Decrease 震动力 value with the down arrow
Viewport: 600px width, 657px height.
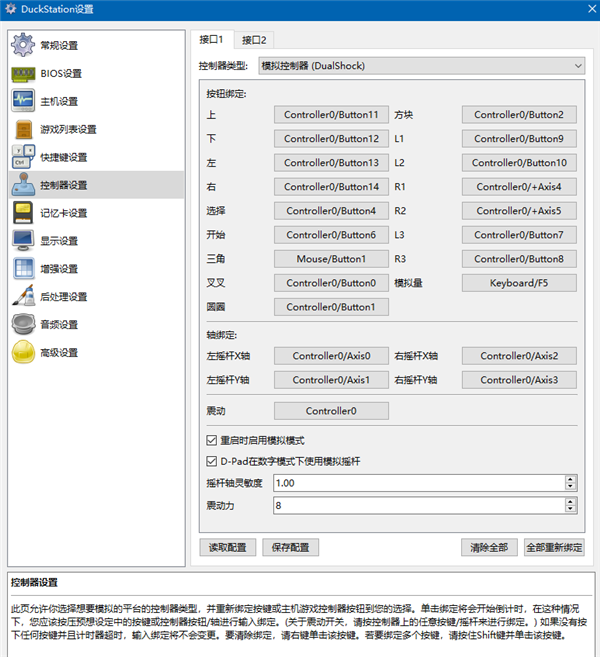point(570,509)
